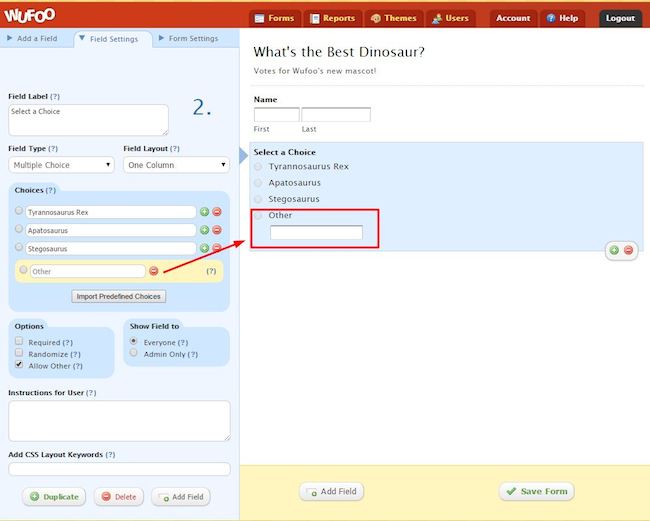Click the Wufoo logo
650x521 pixels.
pyautogui.click(x=29, y=16)
